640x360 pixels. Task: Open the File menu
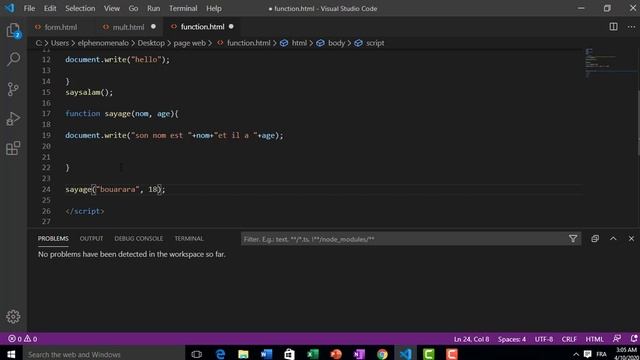(x=29, y=8)
